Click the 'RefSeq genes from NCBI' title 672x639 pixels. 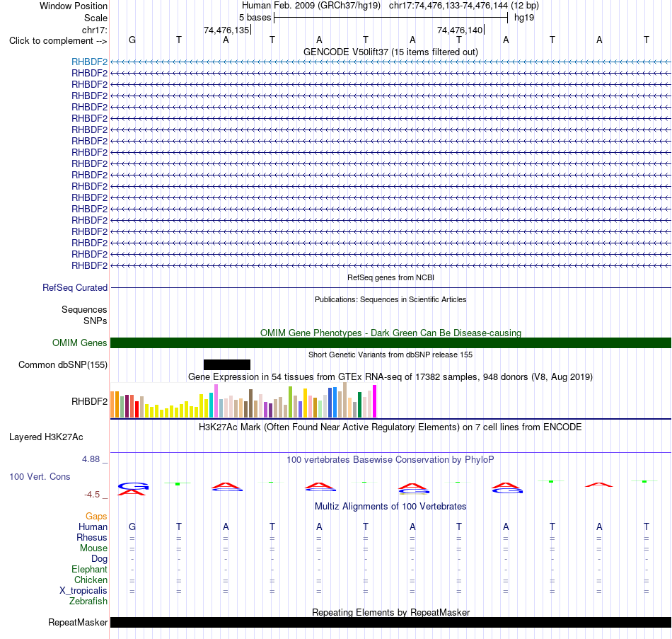click(x=390, y=277)
